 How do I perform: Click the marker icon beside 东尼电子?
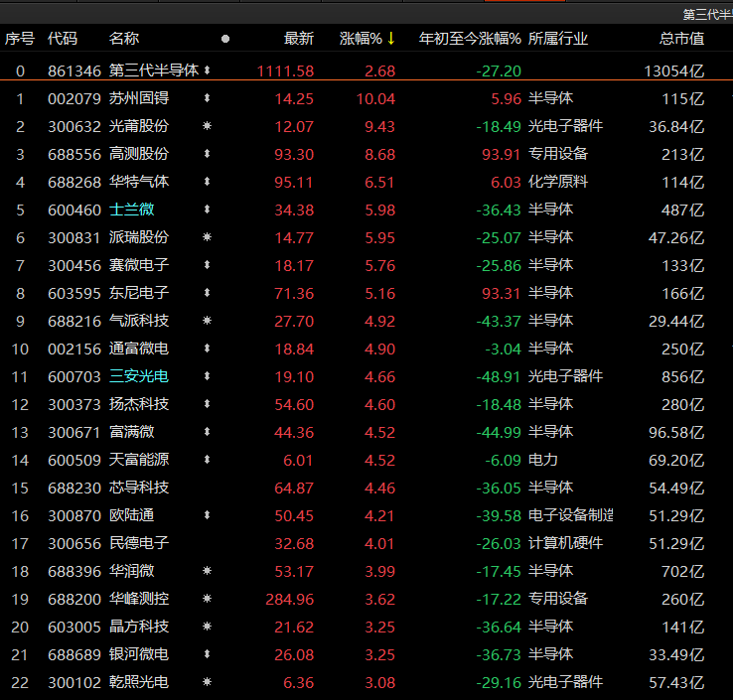click(x=208, y=293)
